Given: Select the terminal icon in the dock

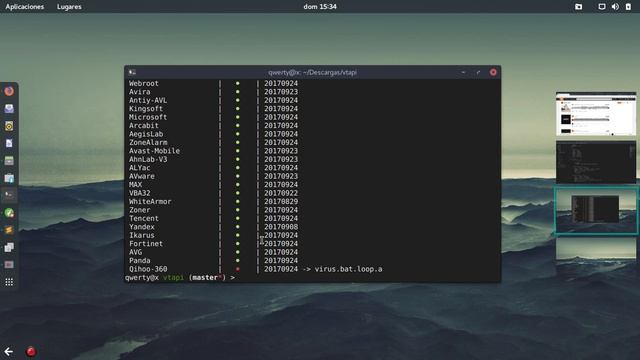Looking at the screenshot, I should pos(9,195).
